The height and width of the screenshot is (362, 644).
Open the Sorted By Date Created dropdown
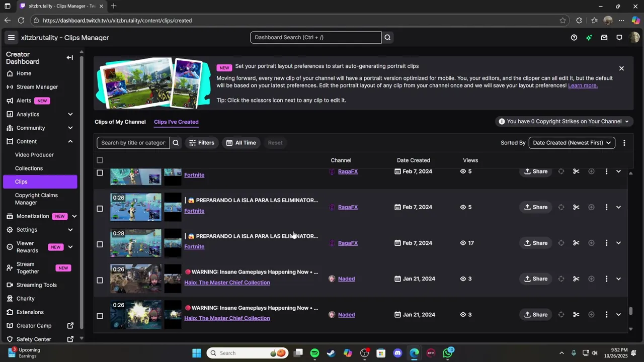572,143
